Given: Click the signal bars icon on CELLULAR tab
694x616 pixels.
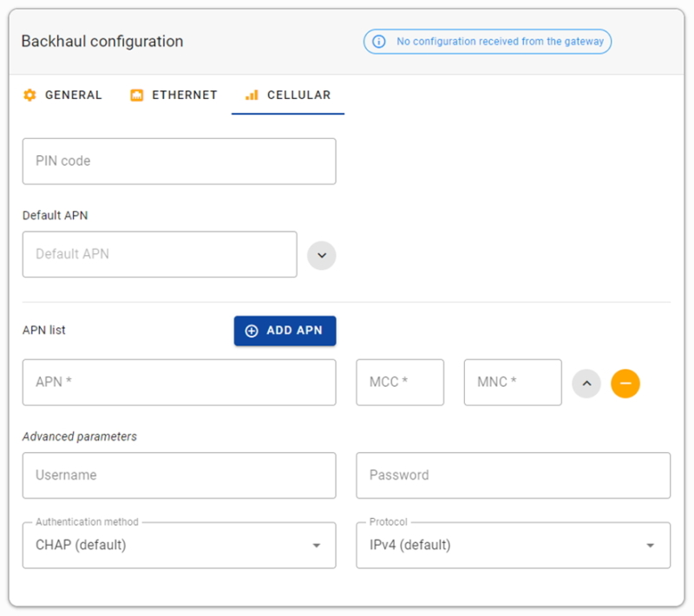Looking at the screenshot, I should pos(252,95).
